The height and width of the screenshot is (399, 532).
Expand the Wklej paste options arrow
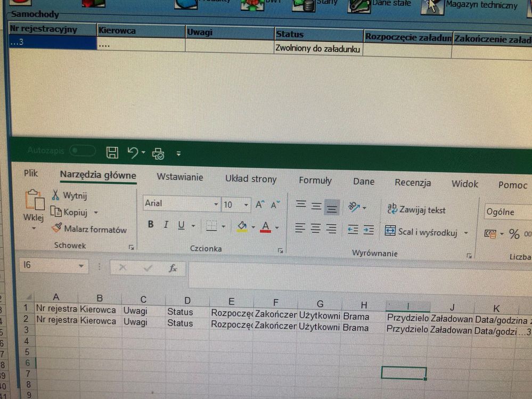(x=34, y=229)
